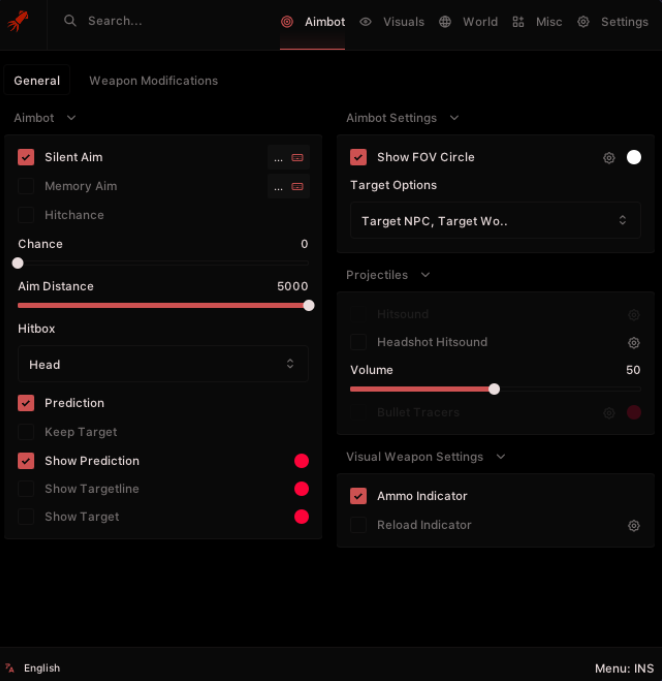Uncheck the Prediction checkbox
The image size is (662, 681).
point(26,403)
